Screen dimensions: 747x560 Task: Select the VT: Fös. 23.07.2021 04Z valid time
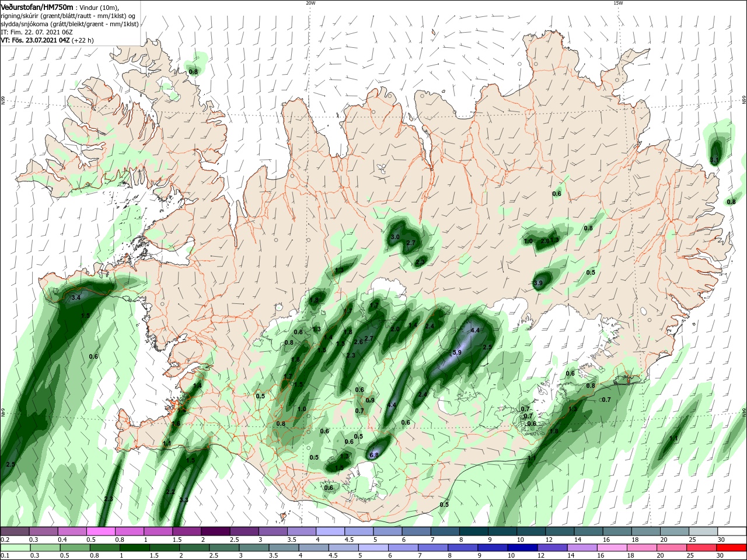click(35, 40)
